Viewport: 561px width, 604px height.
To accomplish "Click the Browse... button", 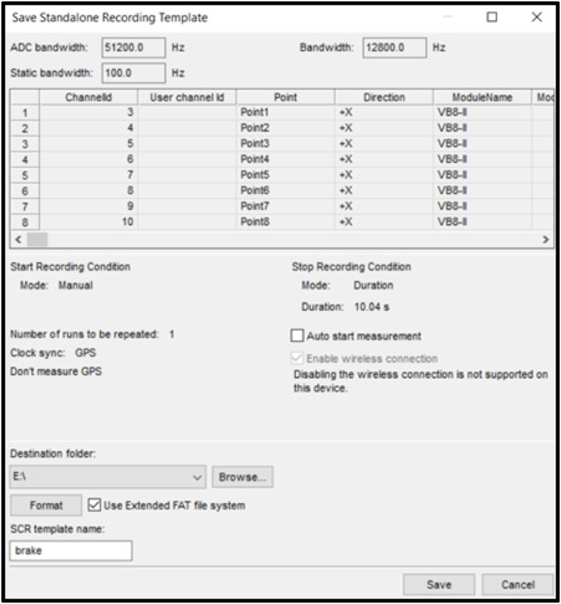I will (x=242, y=477).
